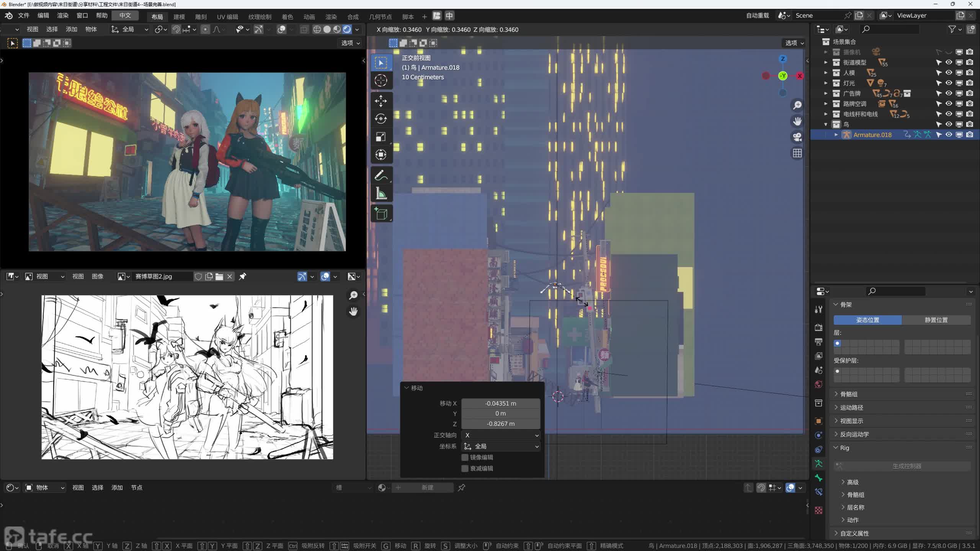Click the 自动重载 button
980x551 pixels.
pos(758,15)
